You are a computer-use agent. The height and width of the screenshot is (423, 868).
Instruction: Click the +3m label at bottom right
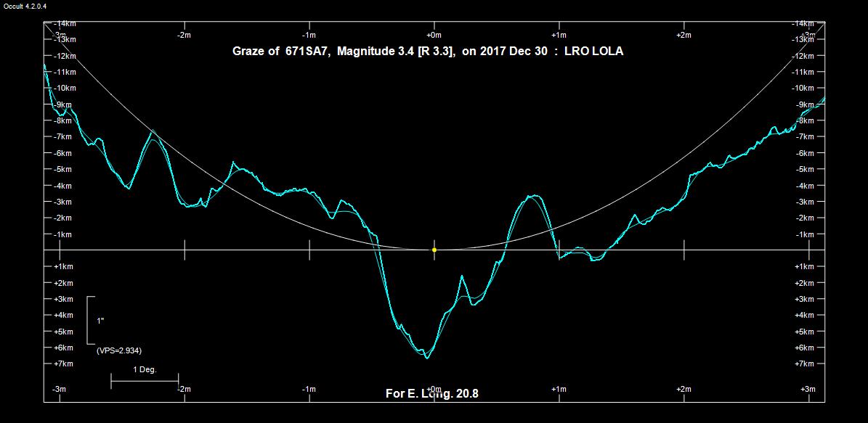808,390
